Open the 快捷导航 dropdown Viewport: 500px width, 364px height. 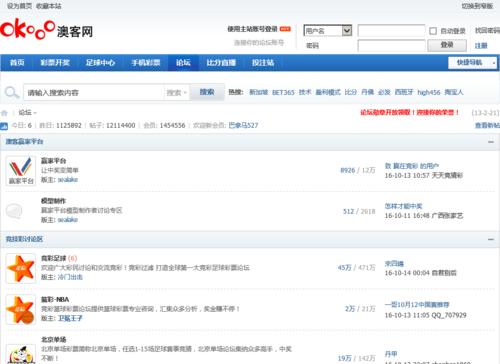click(x=472, y=62)
